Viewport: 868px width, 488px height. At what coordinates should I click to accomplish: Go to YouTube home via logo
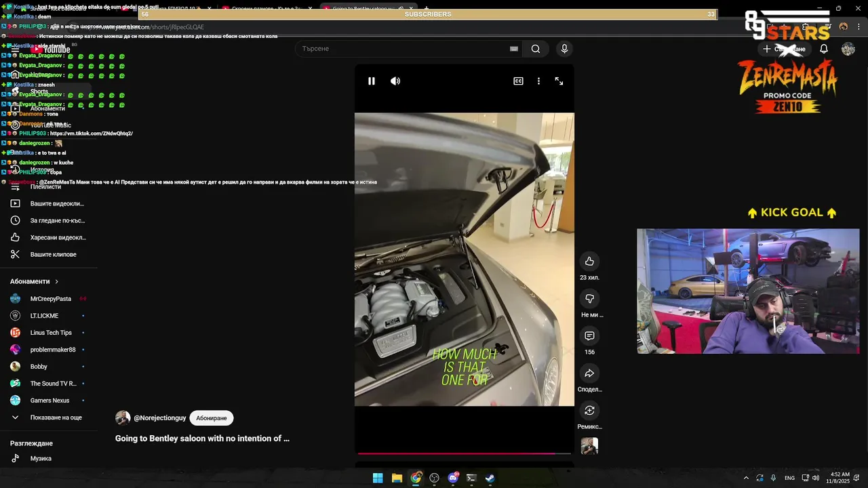click(x=51, y=49)
